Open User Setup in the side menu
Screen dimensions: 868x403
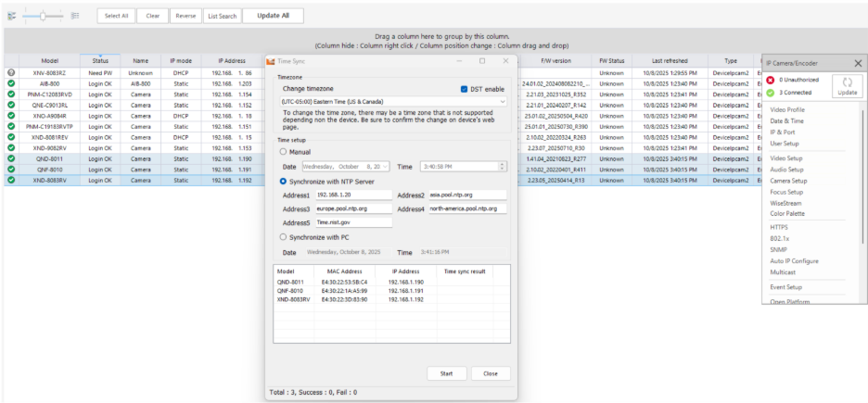click(785, 144)
